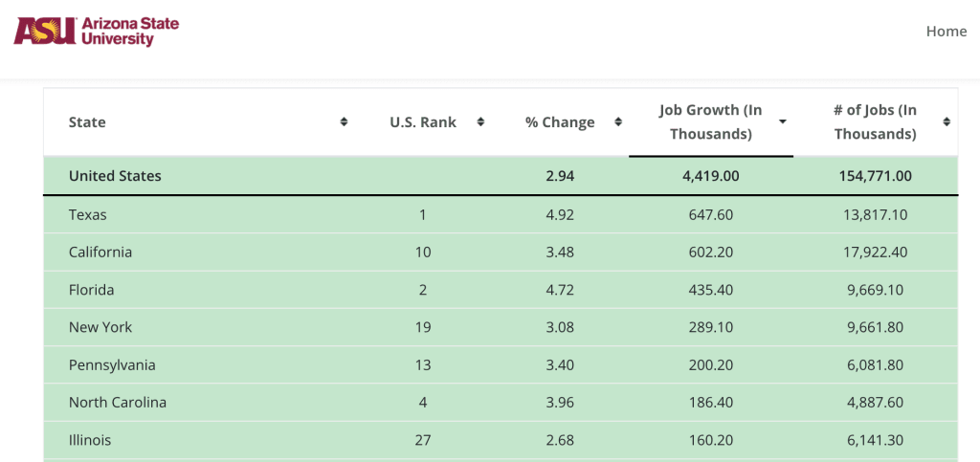The height and width of the screenshot is (462, 980).
Task: Toggle % Change sort arrows icon
Action: [618, 121]
